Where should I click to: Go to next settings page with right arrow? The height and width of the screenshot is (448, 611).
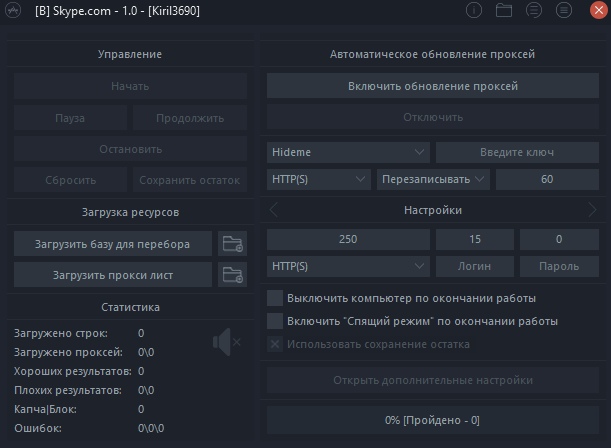(592, 210)
